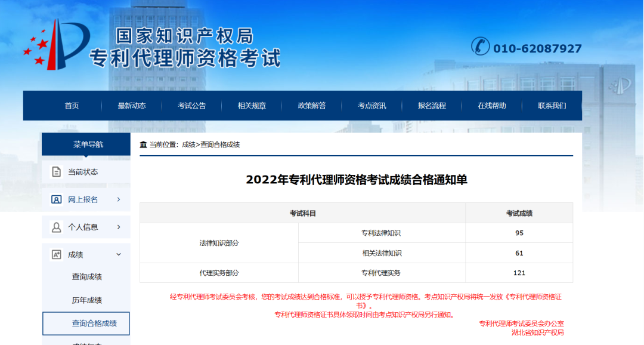The width and height of the screenshot is (644, 345).
Task: Click the 代理实务部分 table cell
Action: point(219,273)
